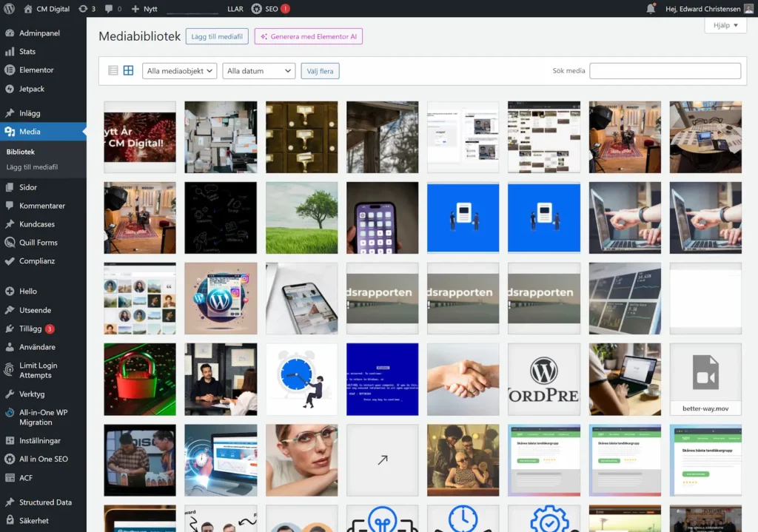Open the Tillägg menu in sidebar

[30, 329]
